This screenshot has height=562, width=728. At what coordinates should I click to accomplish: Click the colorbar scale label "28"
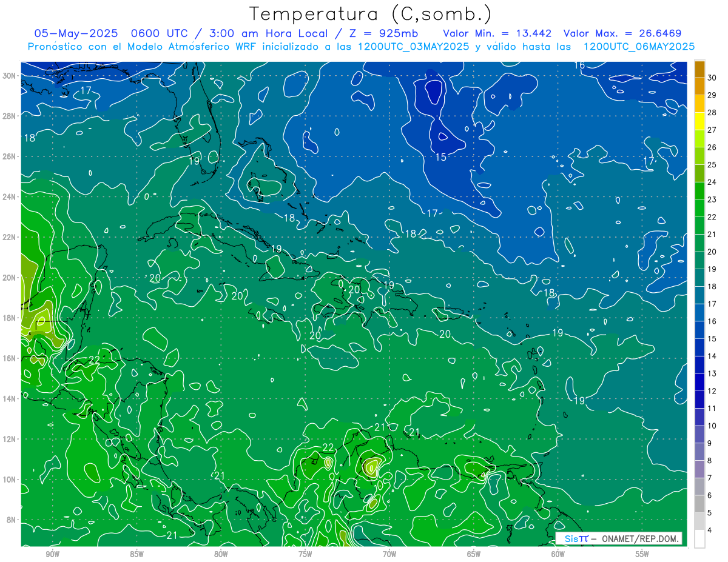point(712,113)
